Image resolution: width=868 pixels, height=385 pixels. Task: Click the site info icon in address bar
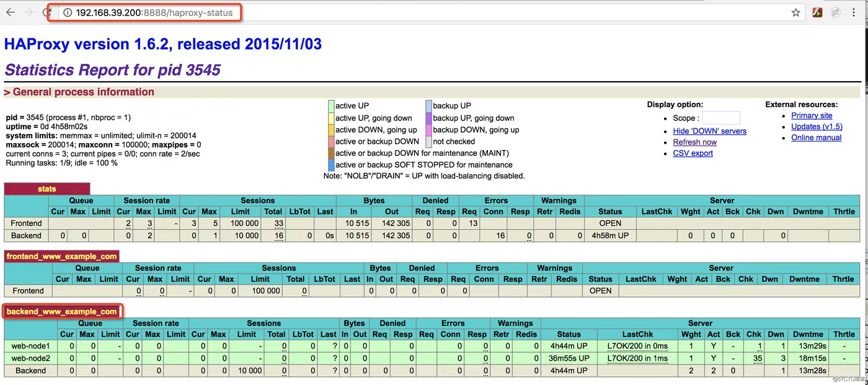(66, 12)
